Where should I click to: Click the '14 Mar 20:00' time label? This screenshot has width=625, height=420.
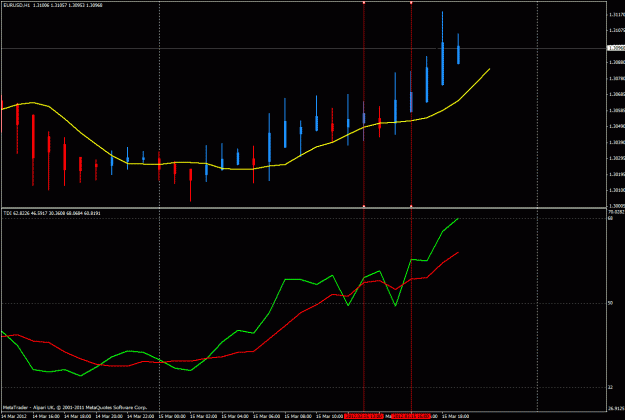point(108,416)
